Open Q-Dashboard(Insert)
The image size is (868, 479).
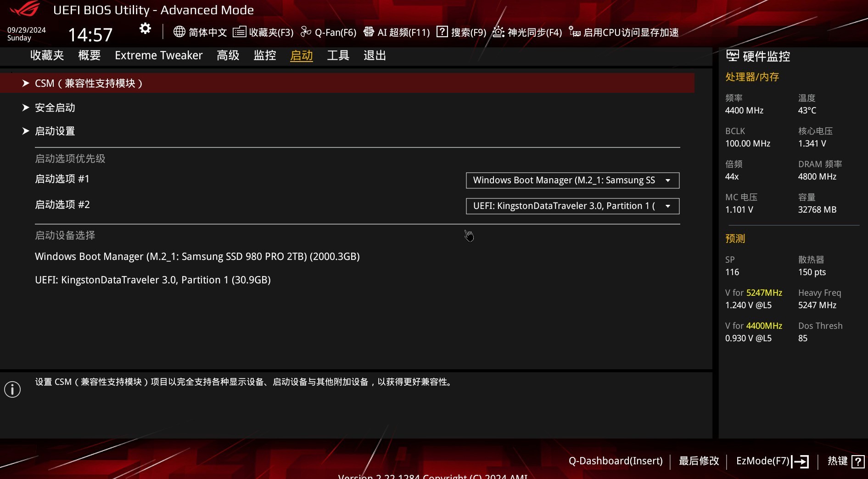(616, 461)
